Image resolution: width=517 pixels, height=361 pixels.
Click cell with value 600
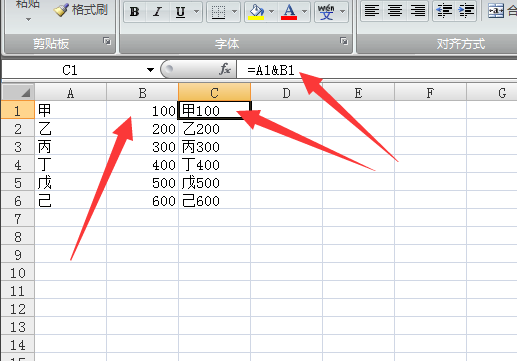pos(142,200)
